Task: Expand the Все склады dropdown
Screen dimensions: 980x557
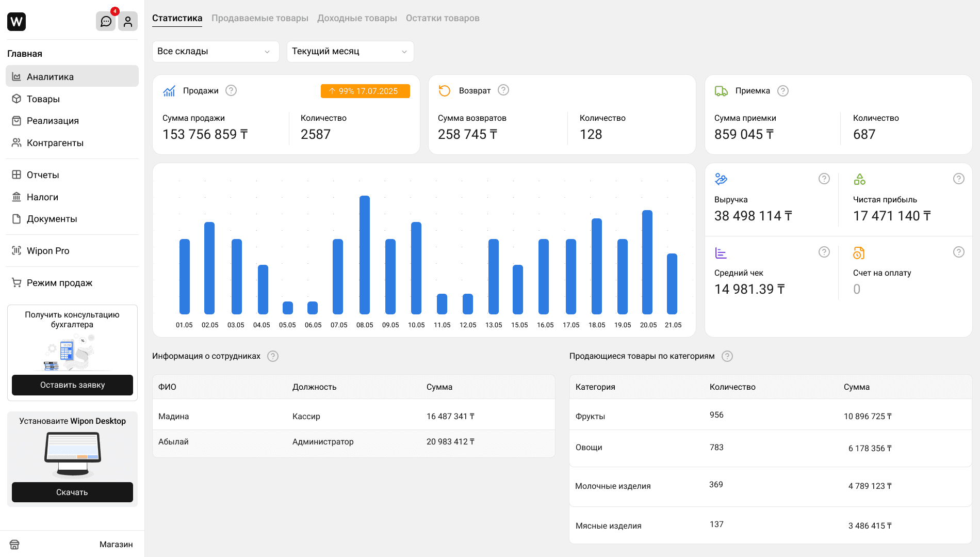Action: 216,52
